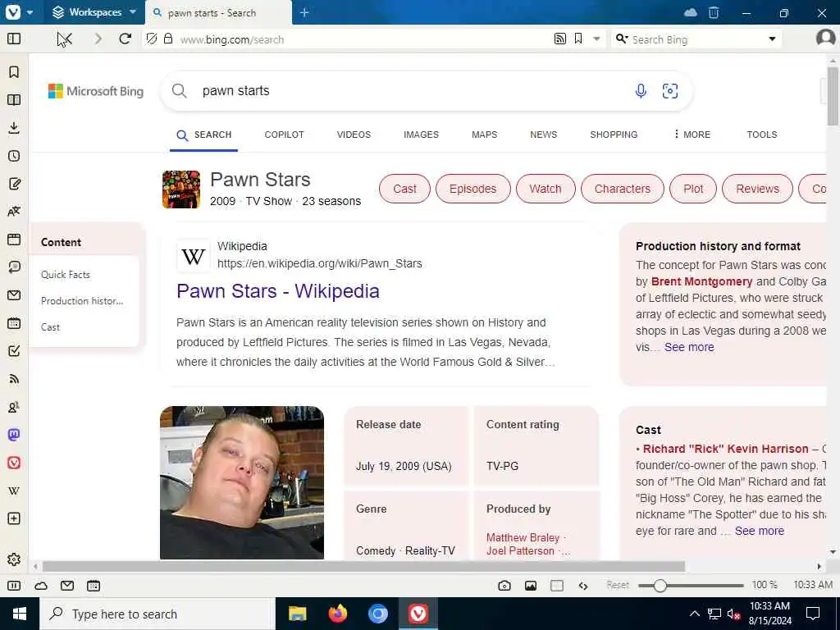The image size is (840, 630).
Task: Reset the page zoom
Action: [618, 585]
